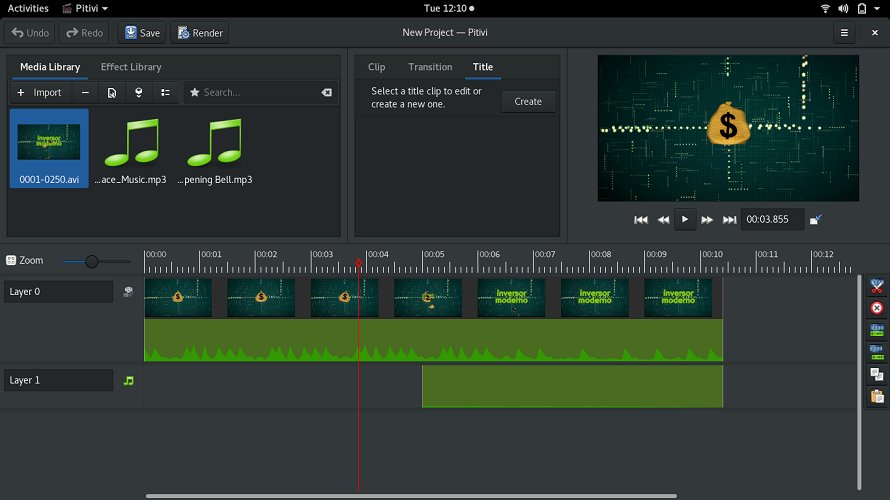Click the timeline Zoom slider handle
Image resolution: width=890 pixels, height=500 pixels.
click(91, 262)
